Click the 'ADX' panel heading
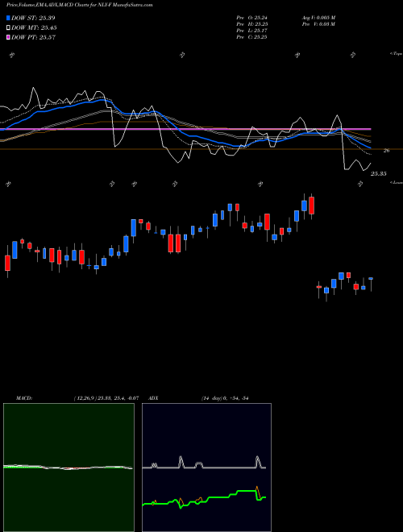Image resolution: width=403 pixels, height=532 pixels. point(153,398)
